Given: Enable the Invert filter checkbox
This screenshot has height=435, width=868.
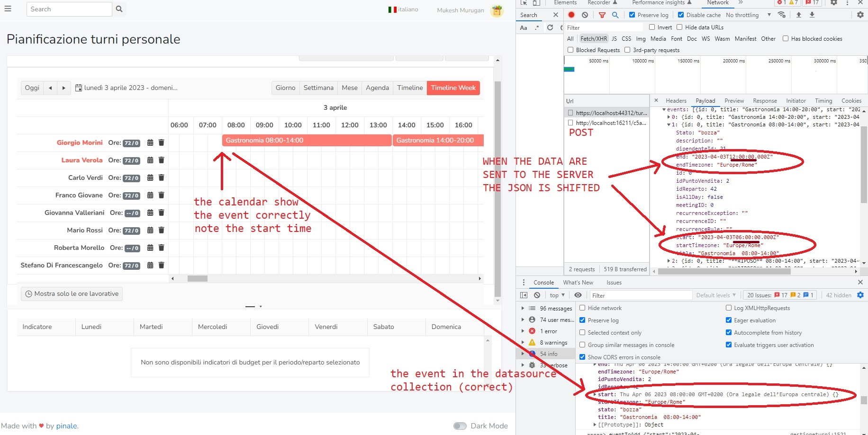Looking at the screenshot, I should [x=652, y=27].
